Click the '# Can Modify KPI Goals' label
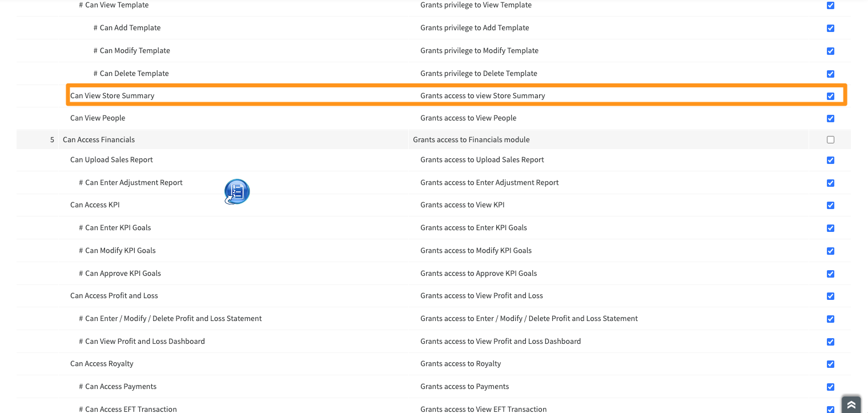The height and width of the screenshot is (413, 868). pyautogui.click(x=117, y=250)
